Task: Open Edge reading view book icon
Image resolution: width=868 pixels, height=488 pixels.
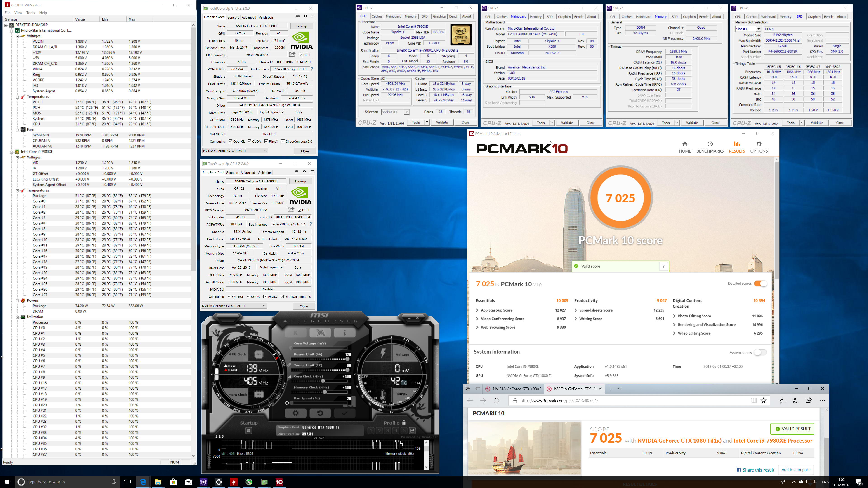Action: click(753, 400)
